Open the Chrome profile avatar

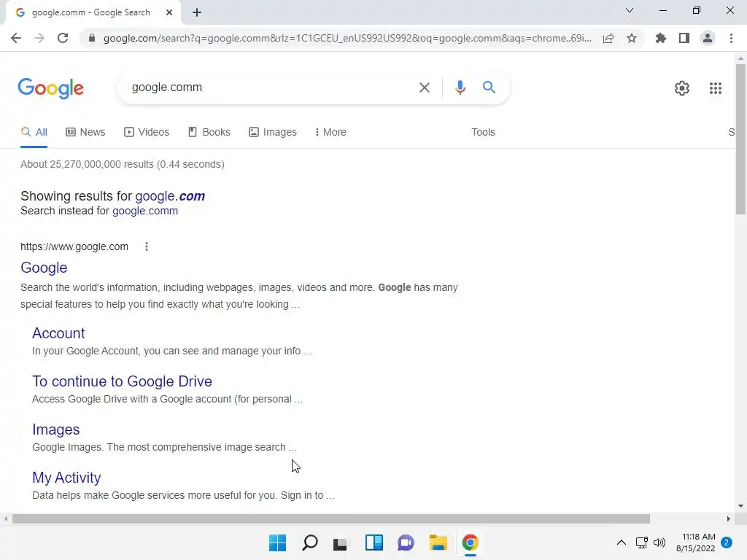pyautogui.click(x=708, y=38)
